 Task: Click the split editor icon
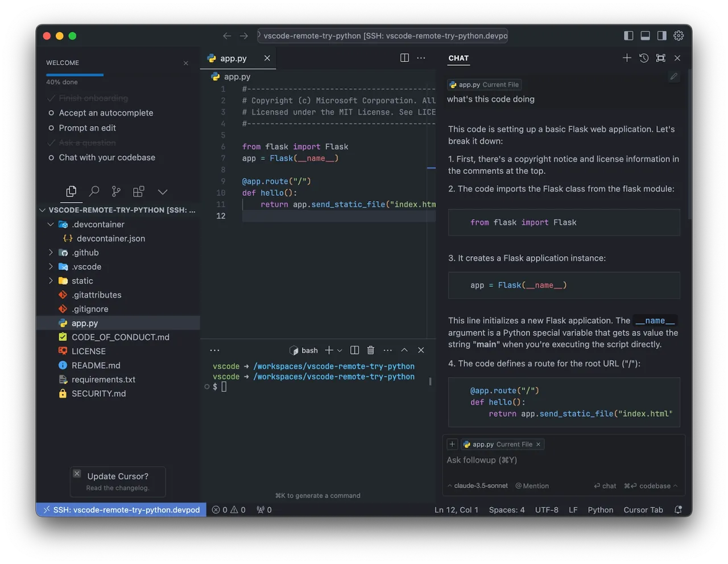404,58
